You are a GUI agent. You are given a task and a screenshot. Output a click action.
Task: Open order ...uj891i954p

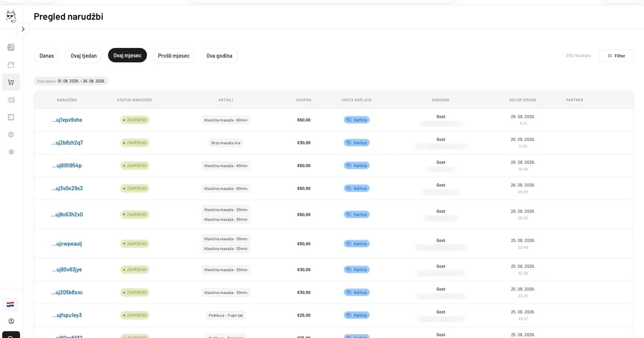pyautogui.click(x=67, y=165)
